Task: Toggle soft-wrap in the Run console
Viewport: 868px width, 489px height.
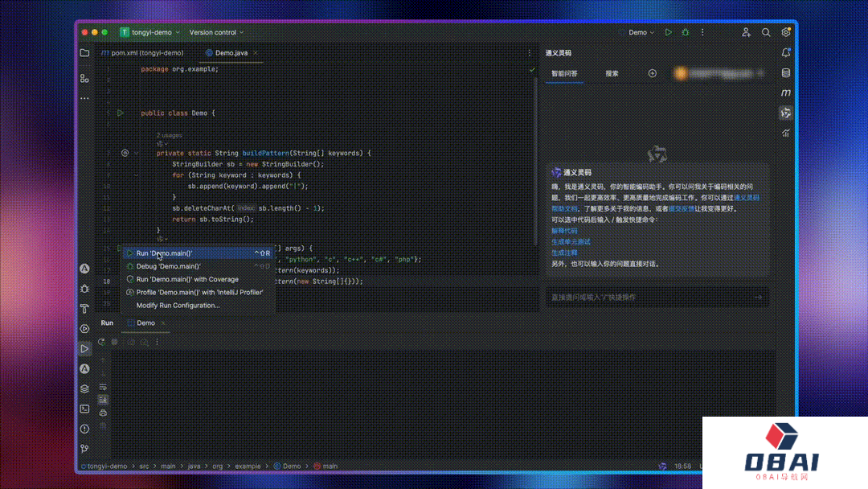Action: point(103,387)
